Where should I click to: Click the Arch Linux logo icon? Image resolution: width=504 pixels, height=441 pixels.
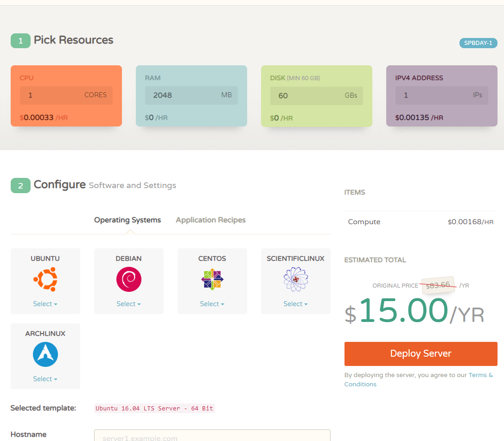coord(45,354)
